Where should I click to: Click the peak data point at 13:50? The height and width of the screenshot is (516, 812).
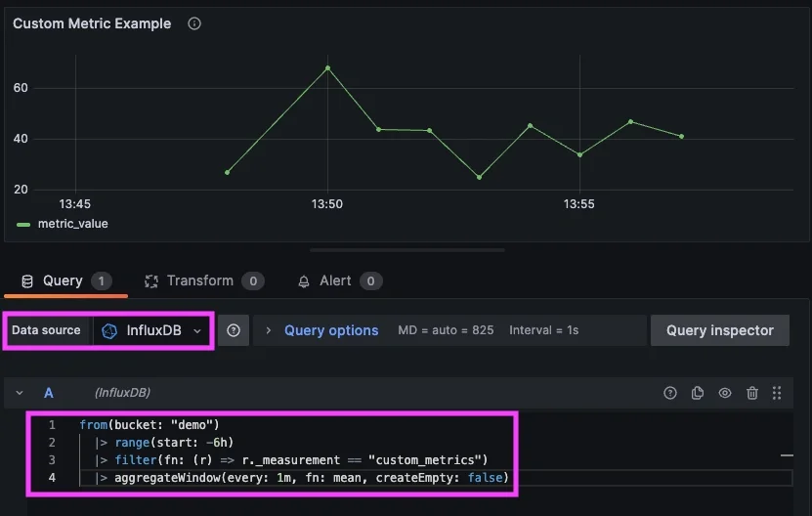[x=327, y=67]
